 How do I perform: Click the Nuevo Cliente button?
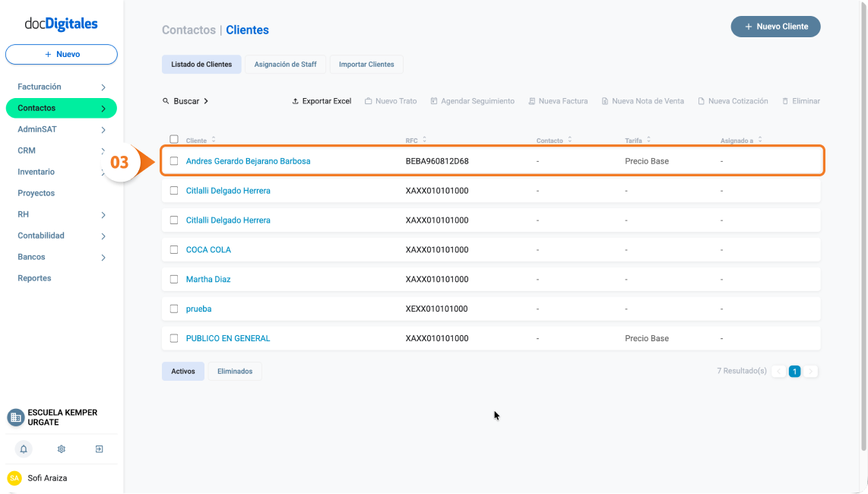pos(775,27)
